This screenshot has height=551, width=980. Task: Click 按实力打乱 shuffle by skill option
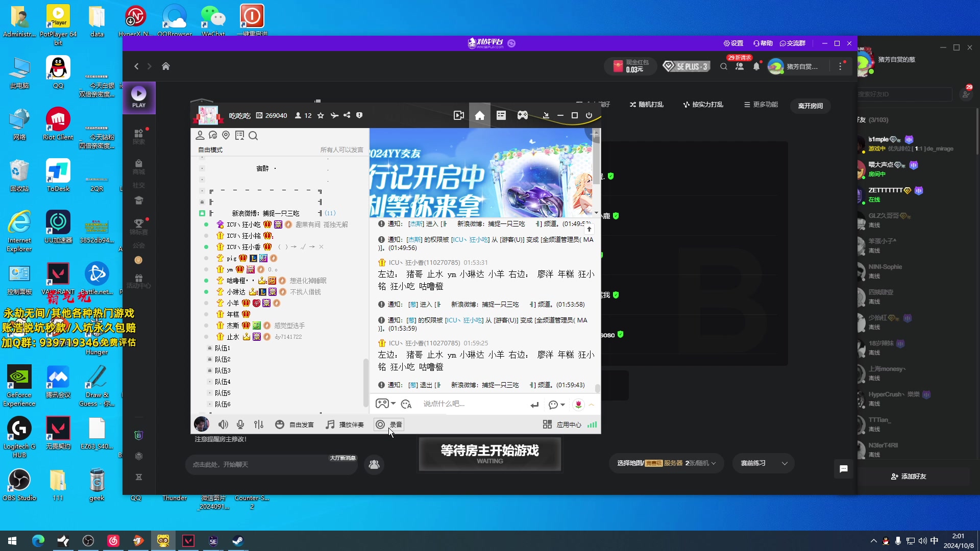[703, 105]
